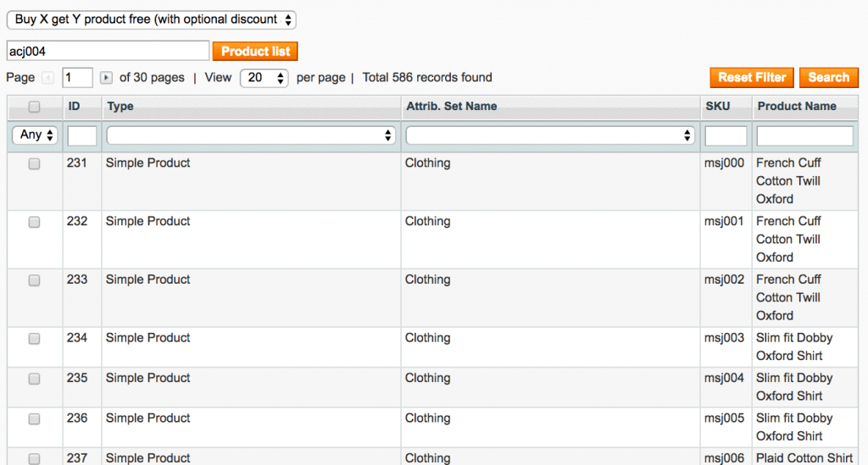Open the Buy X get Y dropdown

[x=152, y=19]
